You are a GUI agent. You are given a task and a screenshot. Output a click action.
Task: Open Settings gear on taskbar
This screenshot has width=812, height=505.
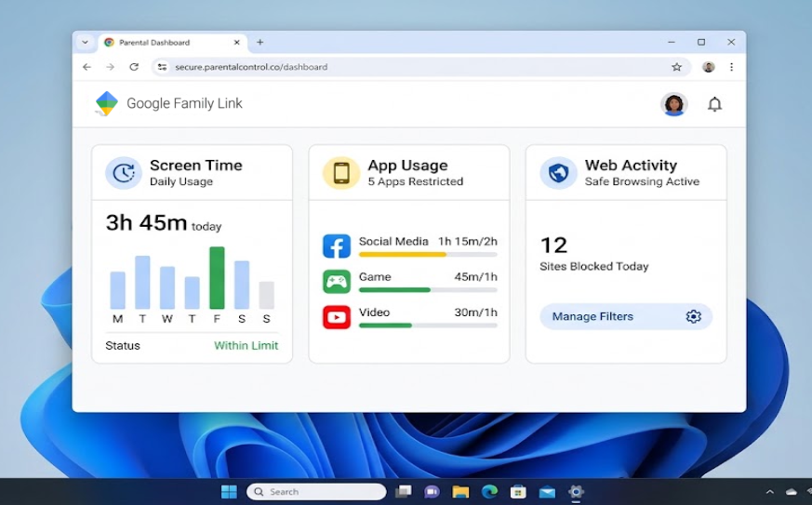[x=576, y=492]
